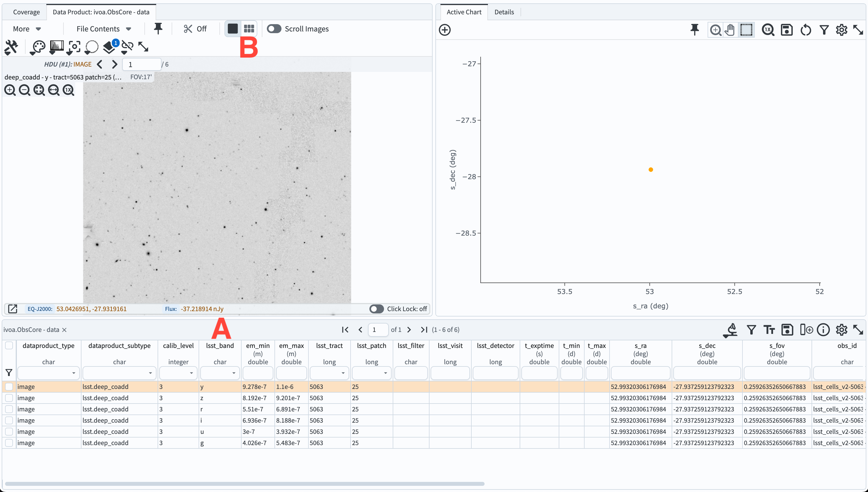This screenshot has width=868, height=492.
Task: Open the More dropdown menu
Action: [27, 29]
